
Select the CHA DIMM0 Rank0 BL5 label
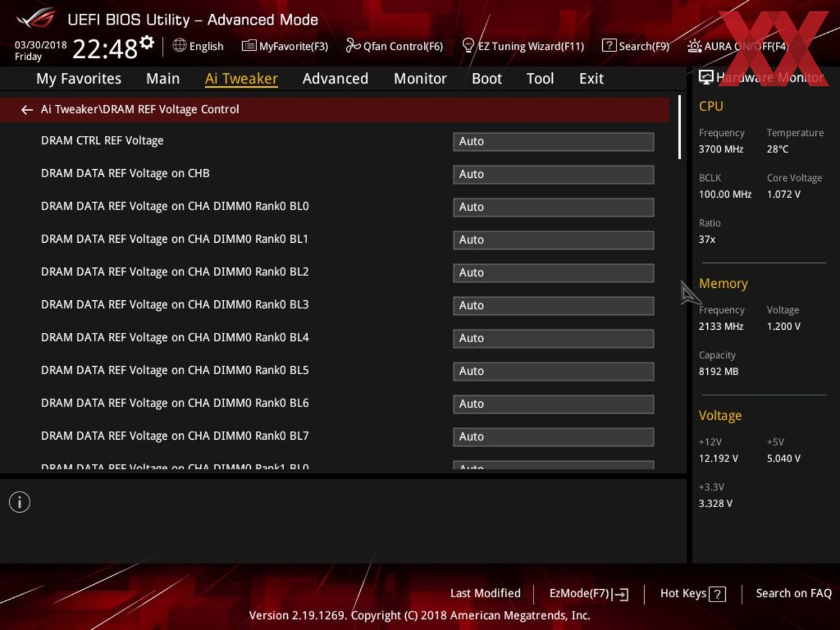click(175, 369)
